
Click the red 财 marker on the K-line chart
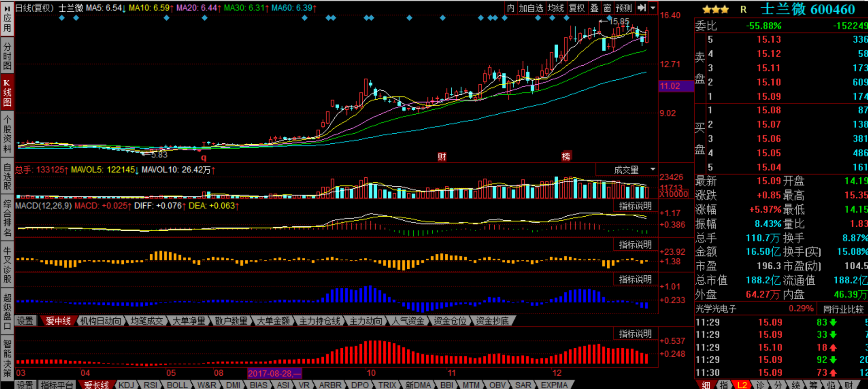(442, 157)
